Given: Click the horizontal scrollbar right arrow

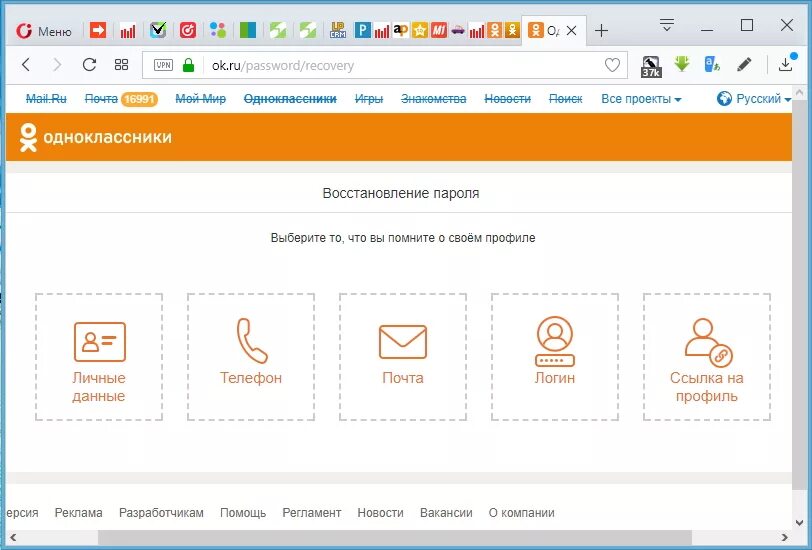Looking at the screenshot, I should pyautogui.click(x=785, y=537).
